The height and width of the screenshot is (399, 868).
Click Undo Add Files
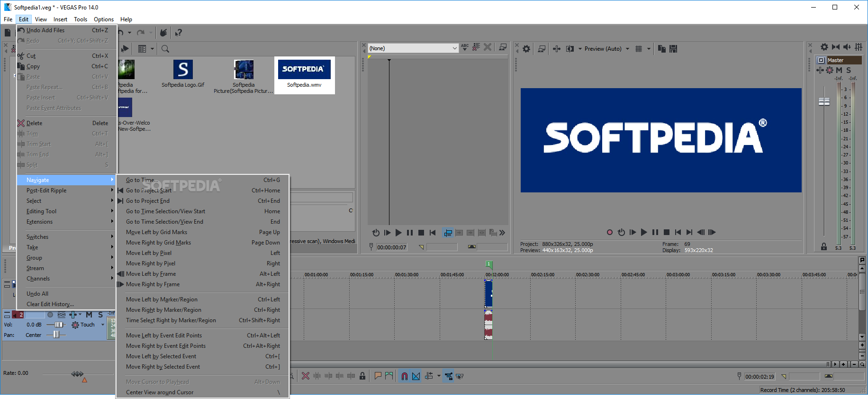[67, 30]
